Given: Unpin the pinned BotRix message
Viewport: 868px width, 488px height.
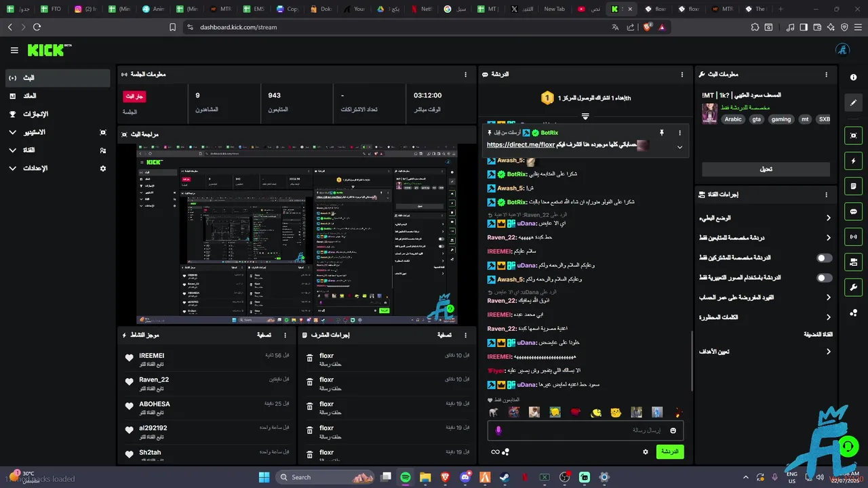Looking at the screenshot, I should point(661,133).
